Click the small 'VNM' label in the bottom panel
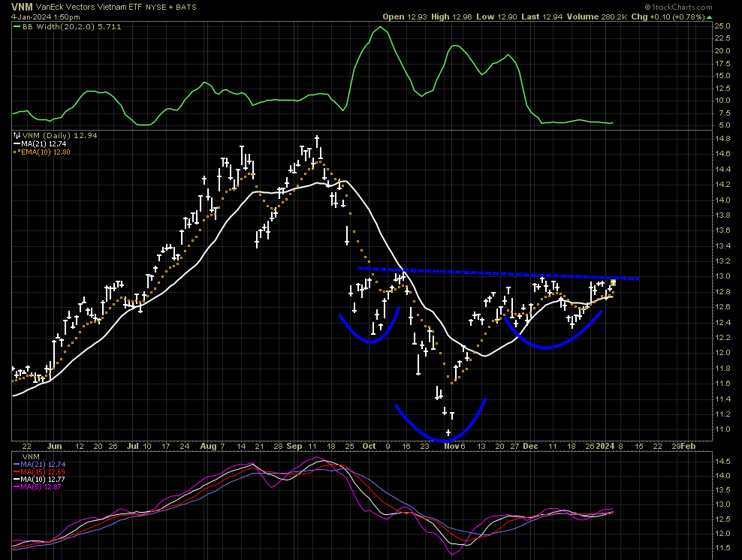The width and height of the screenshot is (742, 560). pyautogui.click(x=32, y=457)
